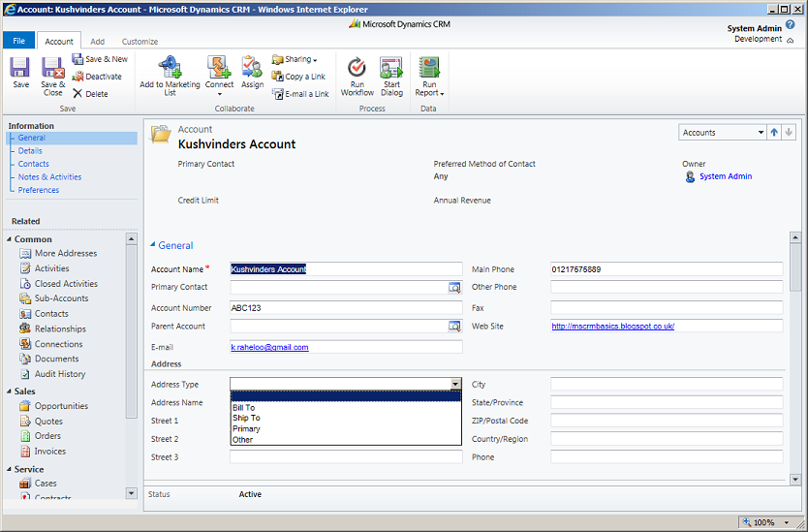
Task: Choose Primary in Address Type list
Action: coord(346,429)
